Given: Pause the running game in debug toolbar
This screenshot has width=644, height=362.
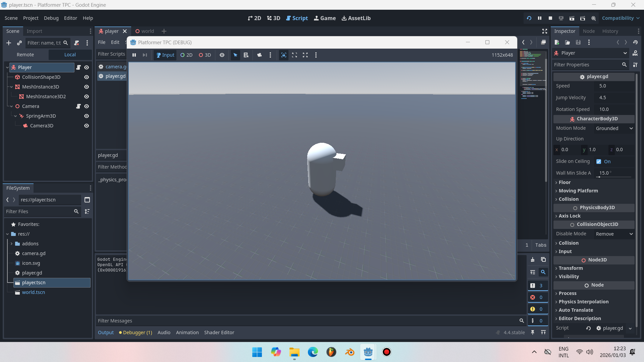Looking at the screenshot, I should (x=134, y=55).
